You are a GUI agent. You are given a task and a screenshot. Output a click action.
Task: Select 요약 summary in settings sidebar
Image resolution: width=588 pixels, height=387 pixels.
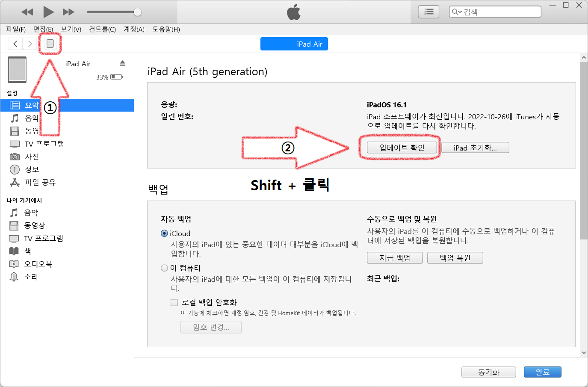point(67,105)
